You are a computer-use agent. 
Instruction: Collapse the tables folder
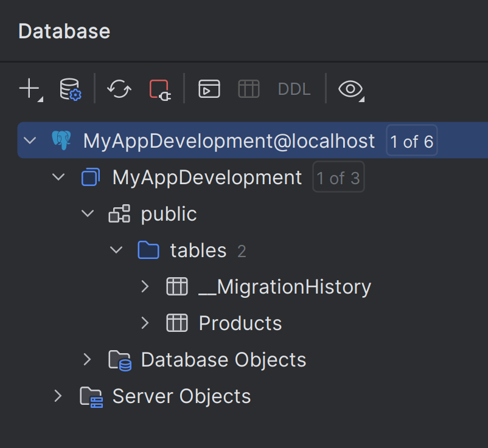coord(116,250)
